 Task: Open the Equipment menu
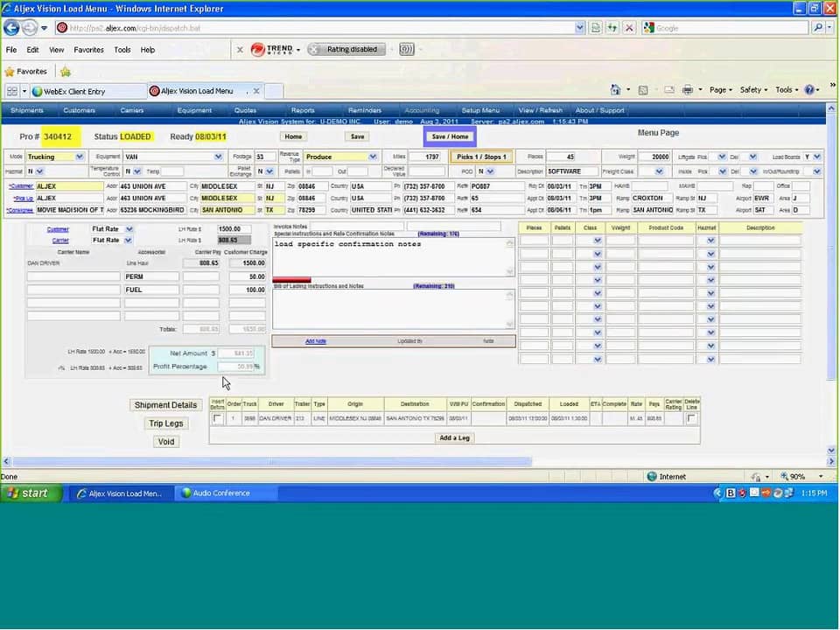pos(194,110)
